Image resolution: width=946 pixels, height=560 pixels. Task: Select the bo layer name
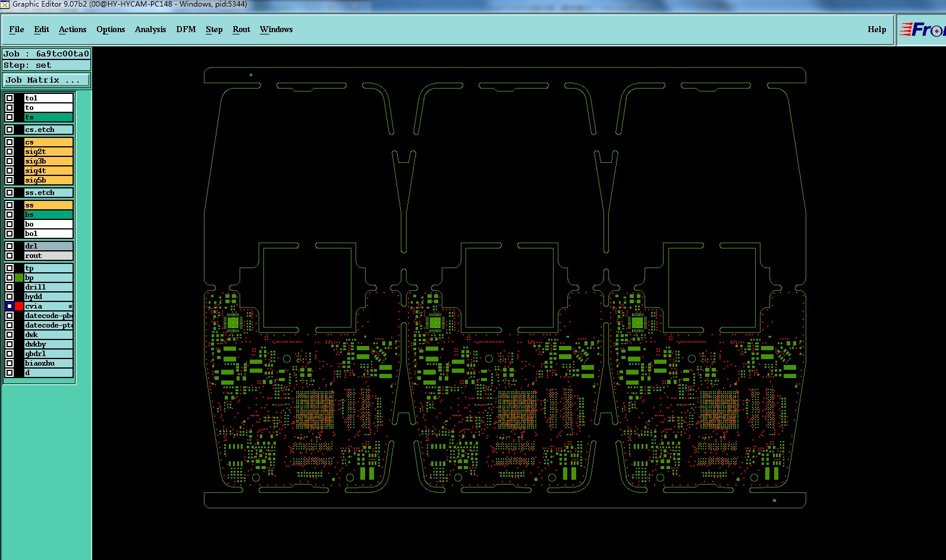click(49, 224)
